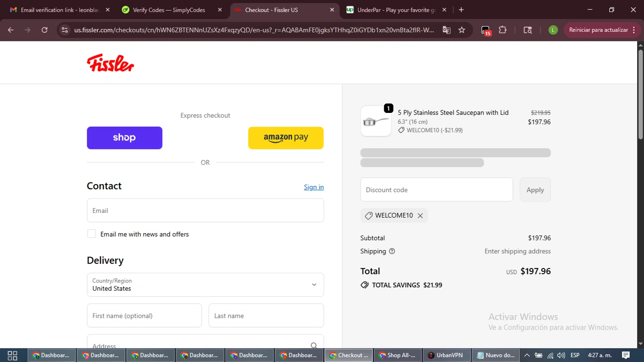This screenshot has width=644, height=362.
Task: Open the extension with red 15 badge
Action: (486, 30)
